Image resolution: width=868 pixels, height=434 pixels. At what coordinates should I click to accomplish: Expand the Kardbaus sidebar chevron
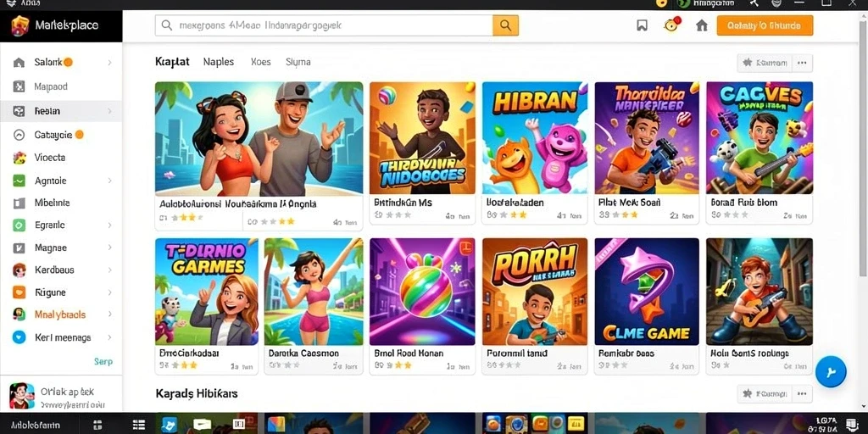pyautogui.click(x=109, y=270)
